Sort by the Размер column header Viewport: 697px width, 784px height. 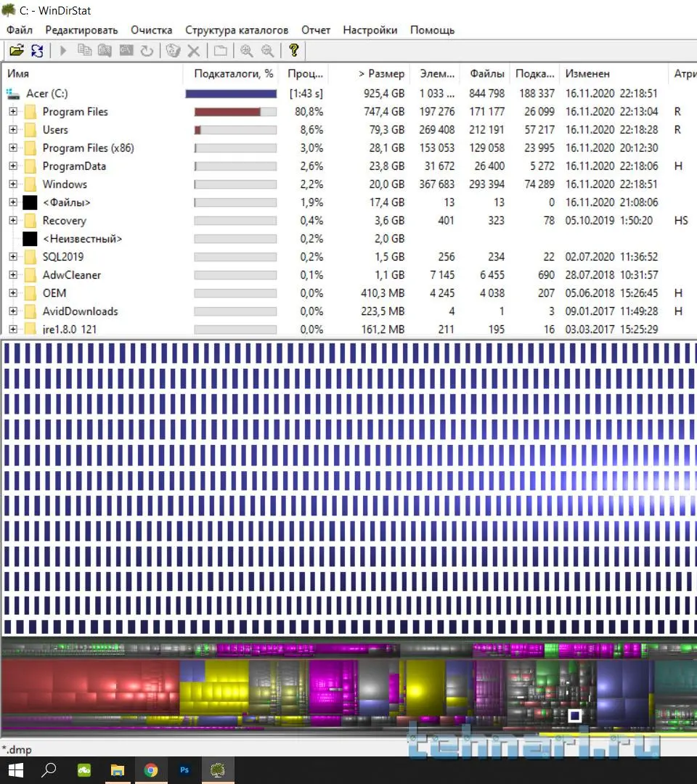coord(369,73)
